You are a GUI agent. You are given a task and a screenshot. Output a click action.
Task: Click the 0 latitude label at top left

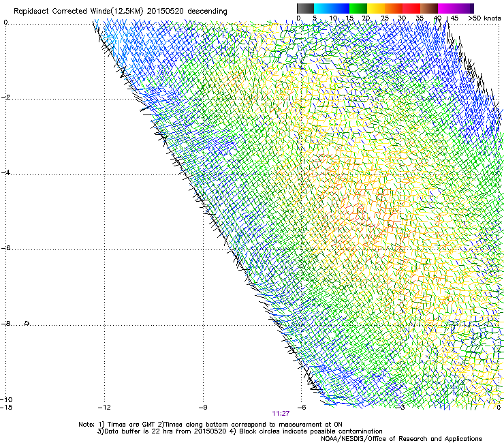(5, 22)
